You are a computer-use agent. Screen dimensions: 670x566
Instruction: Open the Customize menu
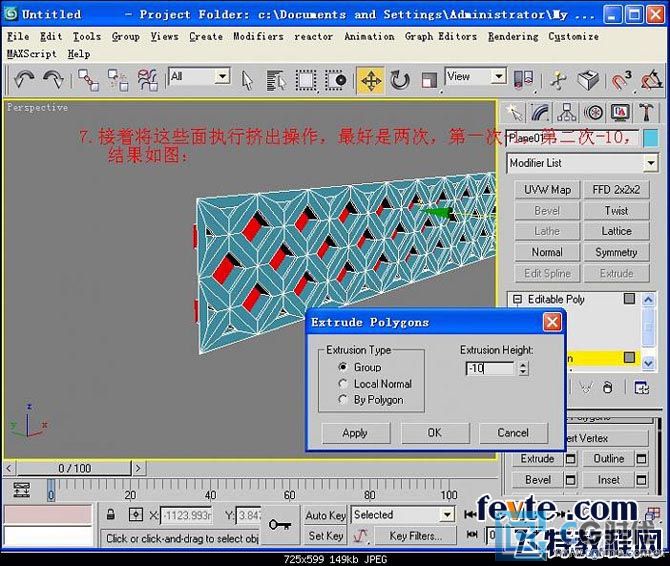tap(573, 36)
